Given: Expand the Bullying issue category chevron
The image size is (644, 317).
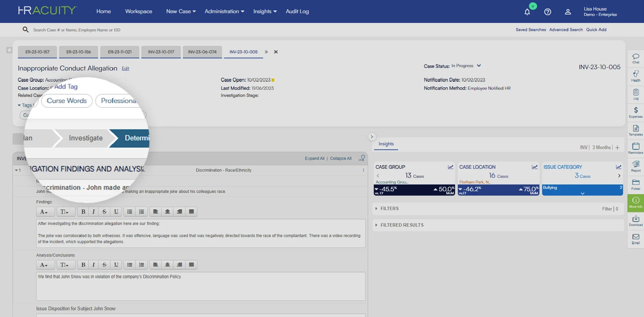Looking at the screenshot, I should (583, 193).
